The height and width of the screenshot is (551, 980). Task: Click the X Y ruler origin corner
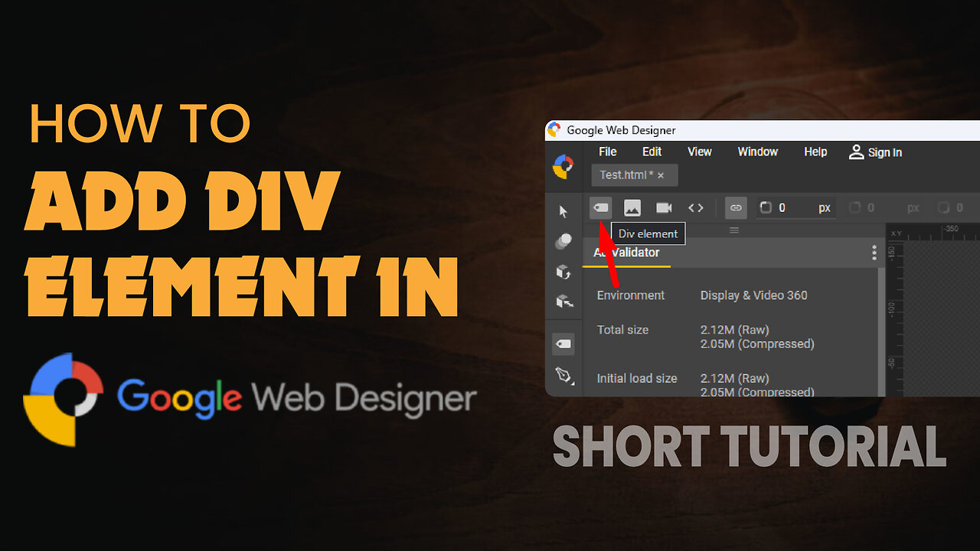pos(895,233)
